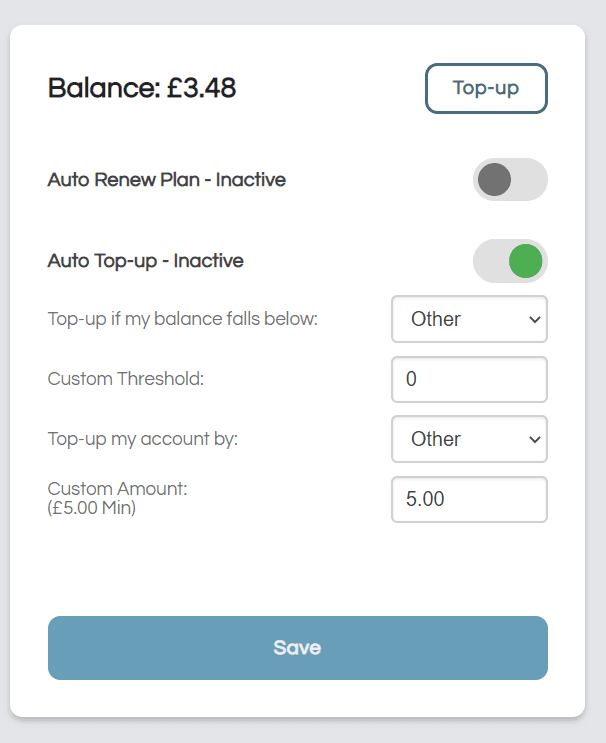Screen dimensions: 606x743
Task: Focus the Custom Threshold input field
Action: coord(469,379)
